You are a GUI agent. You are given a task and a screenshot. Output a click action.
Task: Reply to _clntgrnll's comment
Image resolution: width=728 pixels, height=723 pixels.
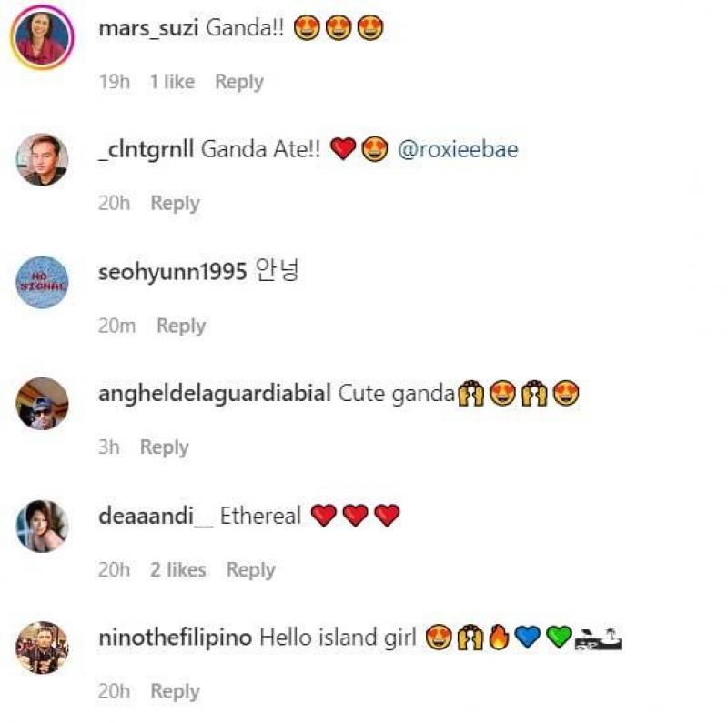pyautogui.click(x=175, y=204)
